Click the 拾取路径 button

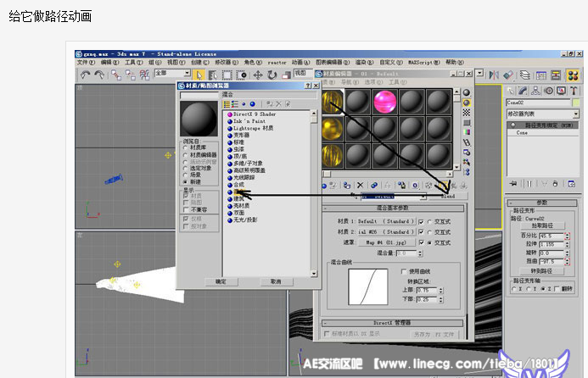point(542,225)
